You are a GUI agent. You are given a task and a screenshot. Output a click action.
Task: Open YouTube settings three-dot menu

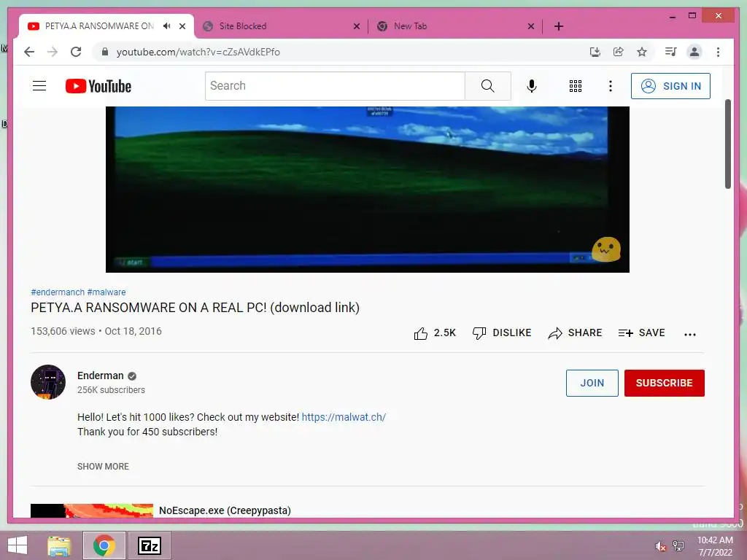tap(611, 86)
